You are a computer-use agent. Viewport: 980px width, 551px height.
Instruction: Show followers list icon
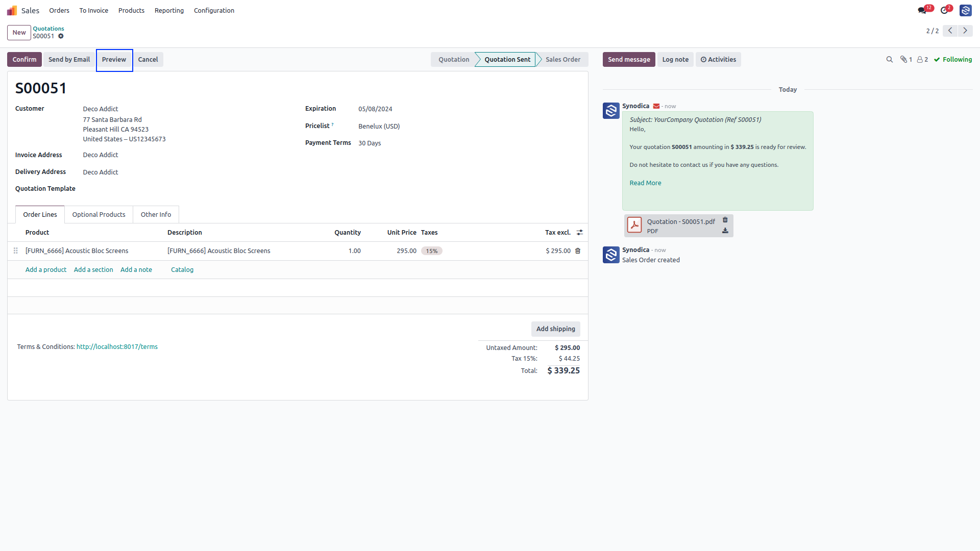(922, 60)
